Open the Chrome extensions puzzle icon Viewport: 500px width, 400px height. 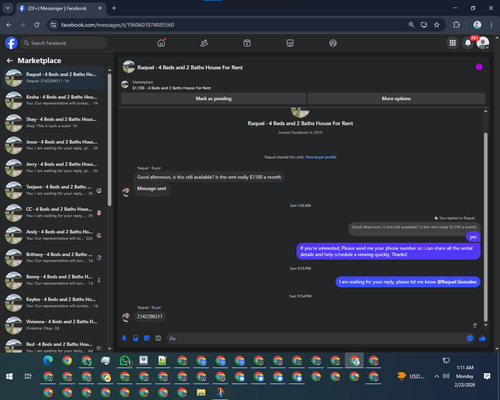pyautogui.click(x=456, y=25)
